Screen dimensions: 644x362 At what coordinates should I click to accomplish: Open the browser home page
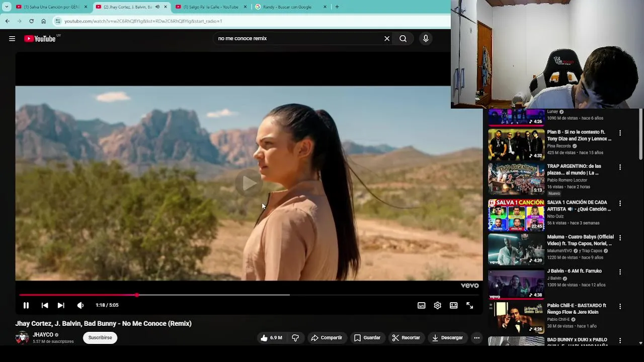43,21
